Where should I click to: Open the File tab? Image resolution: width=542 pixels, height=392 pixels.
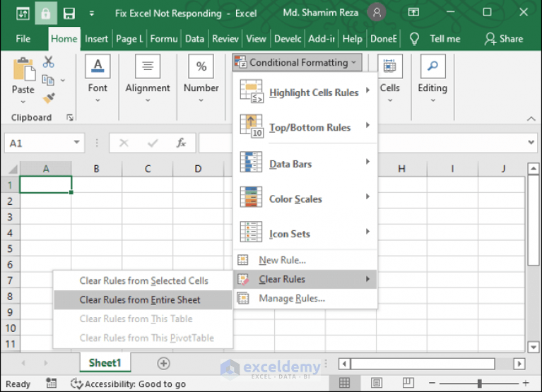tap(23, 39)
